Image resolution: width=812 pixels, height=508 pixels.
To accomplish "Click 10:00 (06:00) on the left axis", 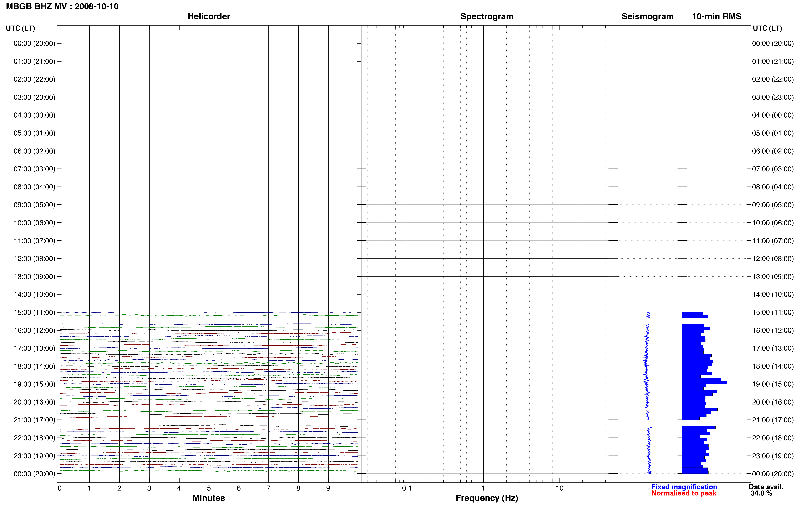I will (x=34, y=223).
